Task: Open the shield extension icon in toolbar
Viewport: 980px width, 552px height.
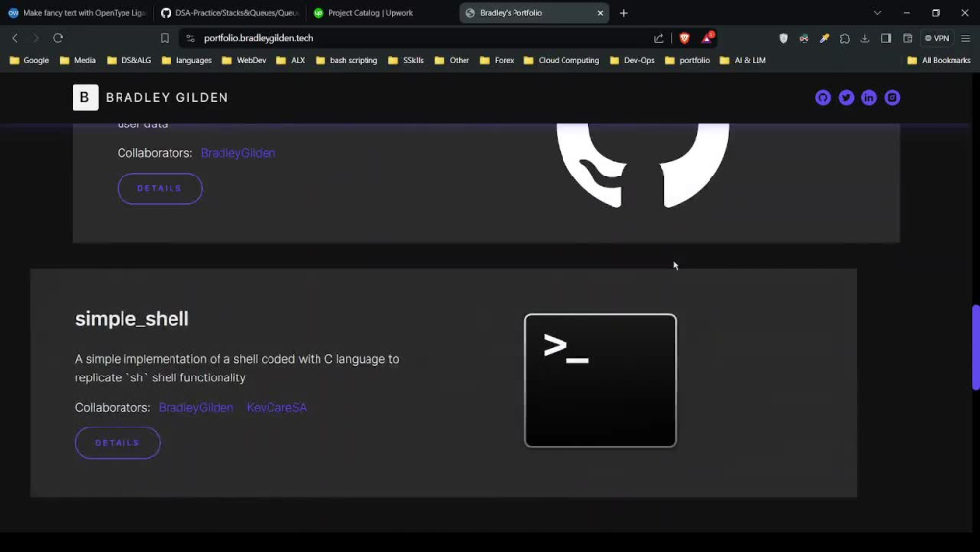Action: point(783,38)
